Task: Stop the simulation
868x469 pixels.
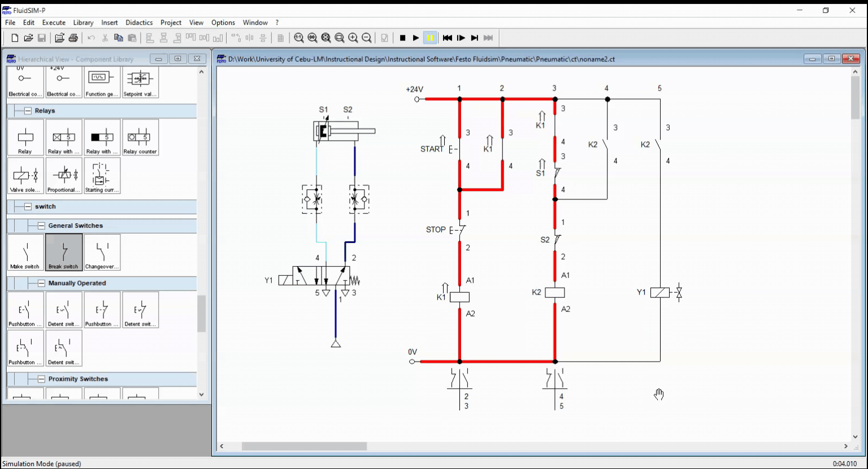Action: tap(403, 38)
